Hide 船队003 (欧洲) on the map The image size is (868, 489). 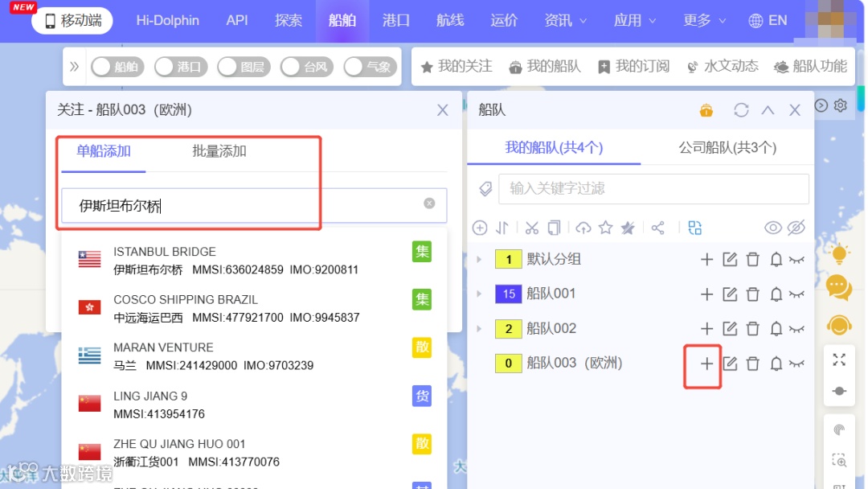(796, 364)
